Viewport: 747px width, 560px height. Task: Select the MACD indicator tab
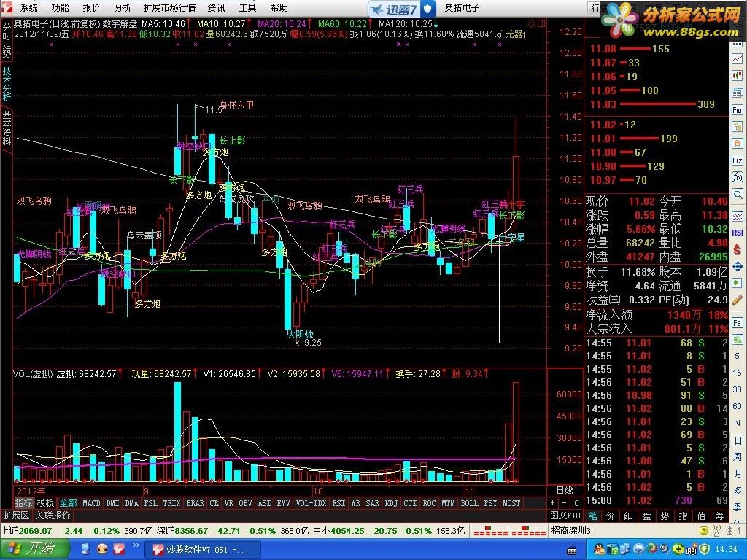point(91,503)
